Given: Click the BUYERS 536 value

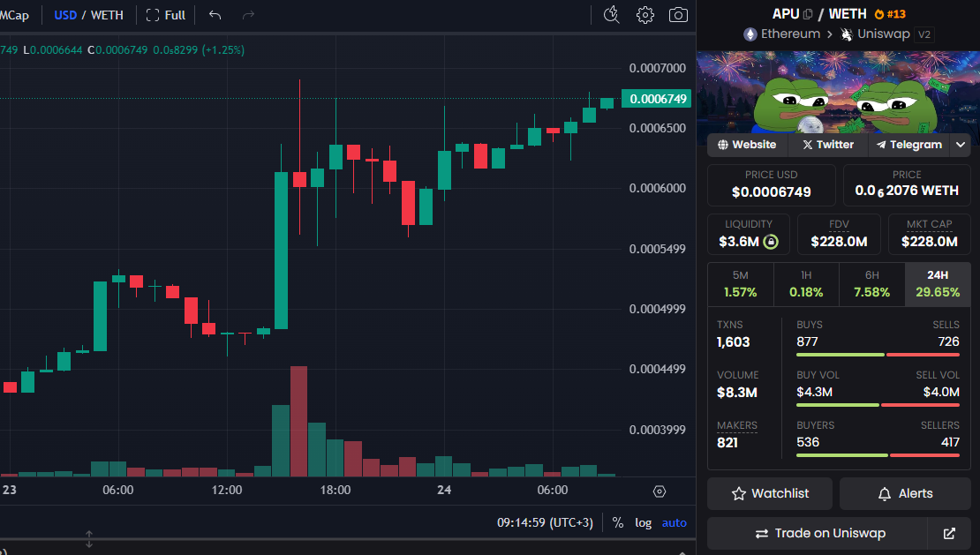Looking at the screenshot, I should coord(808,443).
